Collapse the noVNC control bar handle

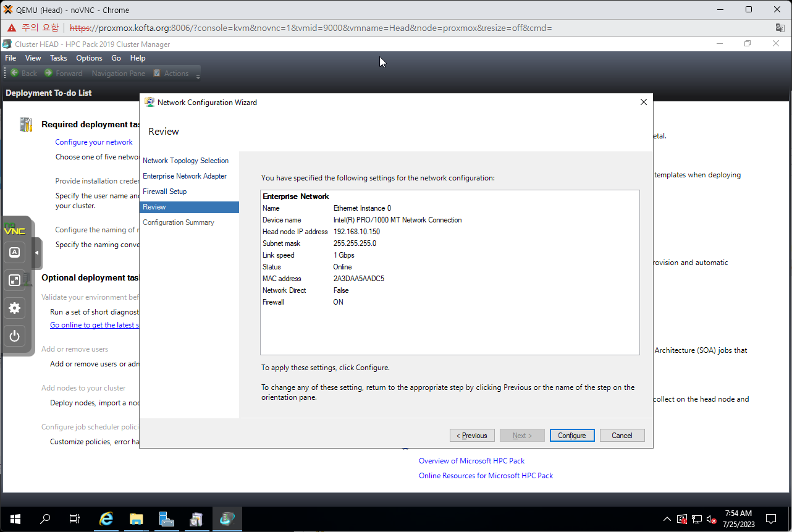coord(36,253)
